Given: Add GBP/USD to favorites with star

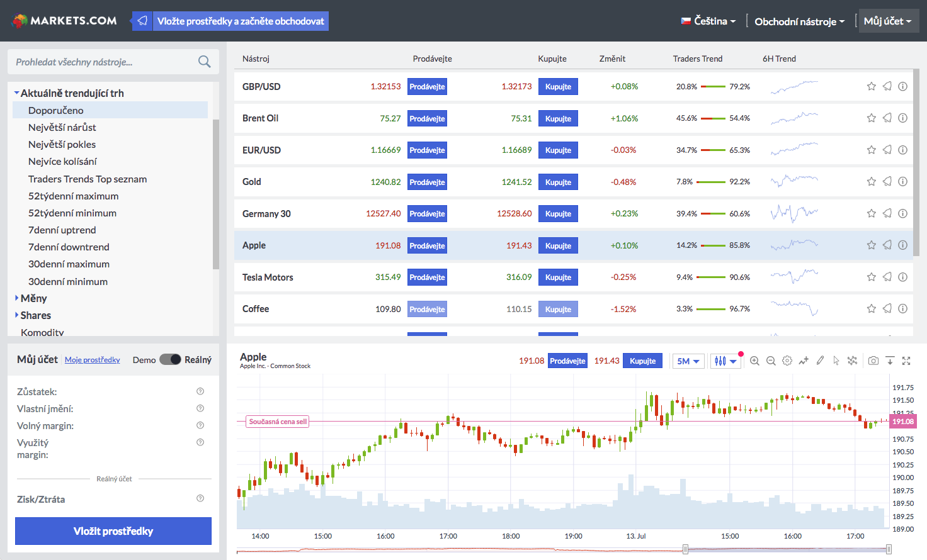Looking at the screenshot, I should (872, 86).
